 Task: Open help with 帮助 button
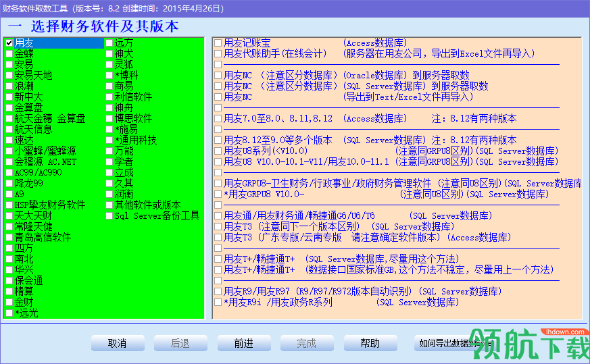pyautogui.click(x=370, y=343)
